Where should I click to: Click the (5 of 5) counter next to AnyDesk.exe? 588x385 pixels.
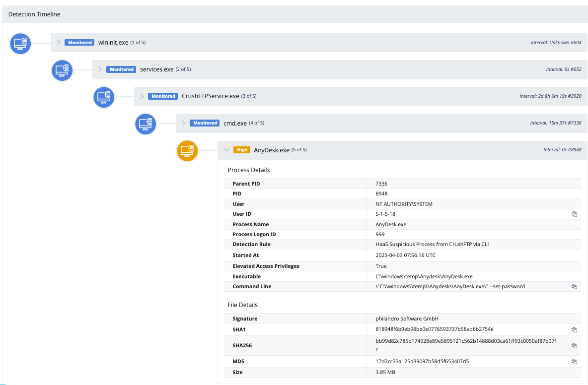[299, 150]
